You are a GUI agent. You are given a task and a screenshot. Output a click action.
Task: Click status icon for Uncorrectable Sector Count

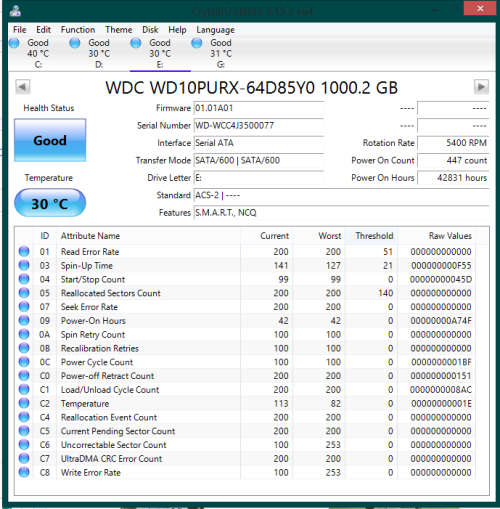[24, 445]
